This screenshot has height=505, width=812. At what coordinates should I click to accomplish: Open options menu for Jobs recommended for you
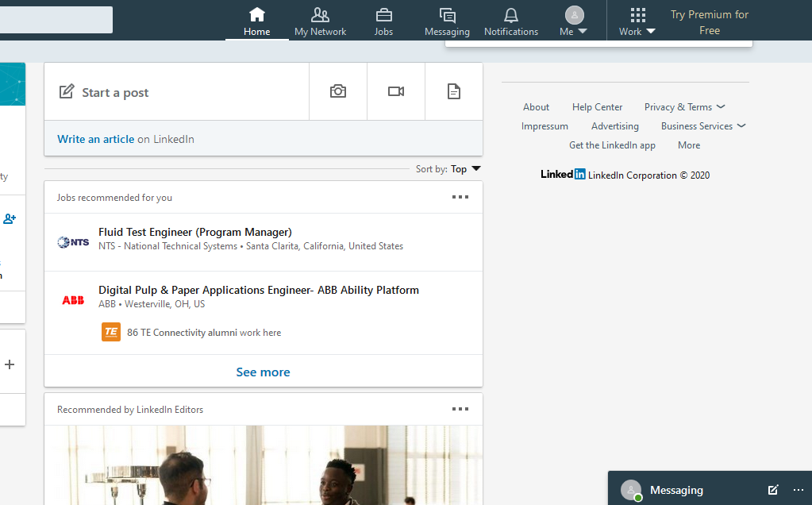point(460,197)
